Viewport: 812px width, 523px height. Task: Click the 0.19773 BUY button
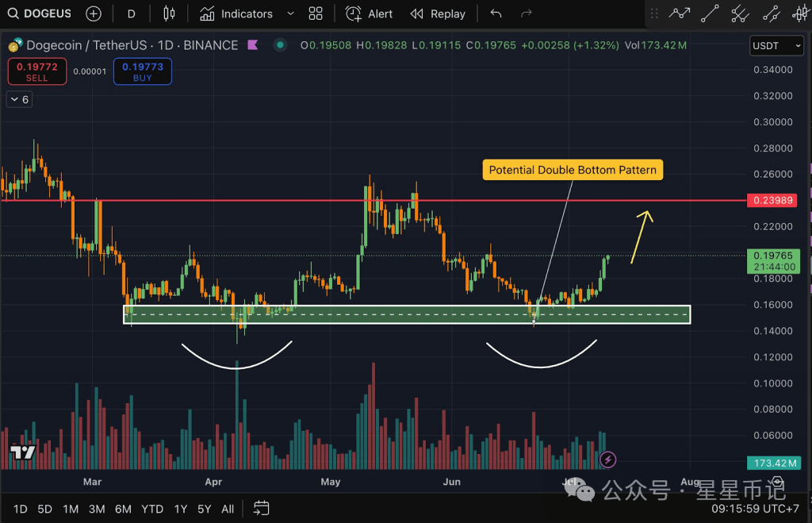pos(143,71)
